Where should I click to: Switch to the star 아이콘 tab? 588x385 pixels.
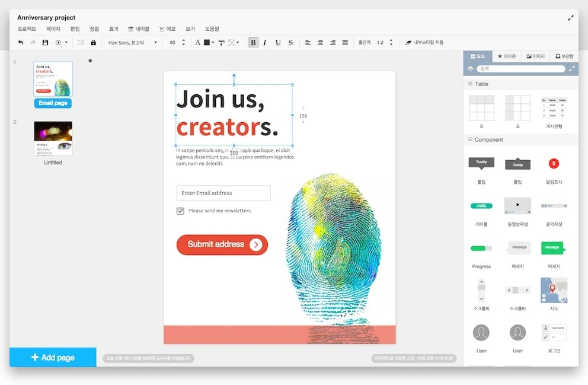[x=507, y=56]
